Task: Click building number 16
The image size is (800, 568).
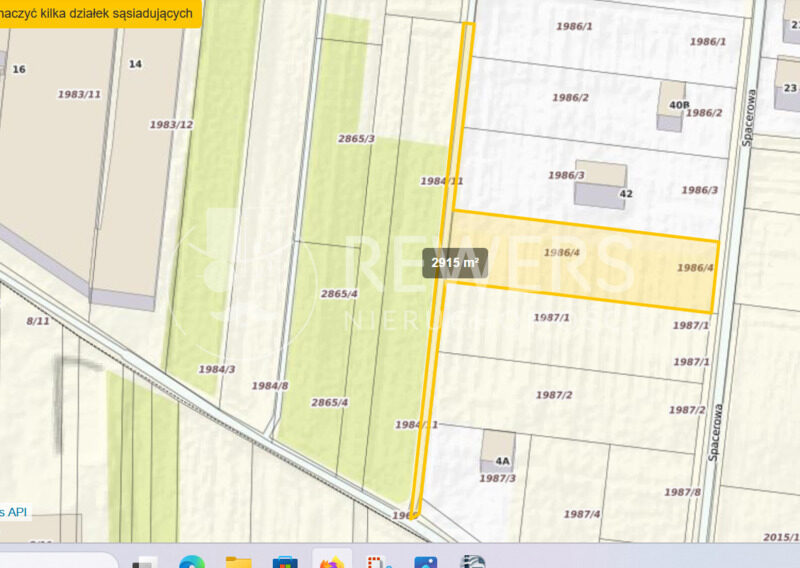Action: click(x=19, y=69)
